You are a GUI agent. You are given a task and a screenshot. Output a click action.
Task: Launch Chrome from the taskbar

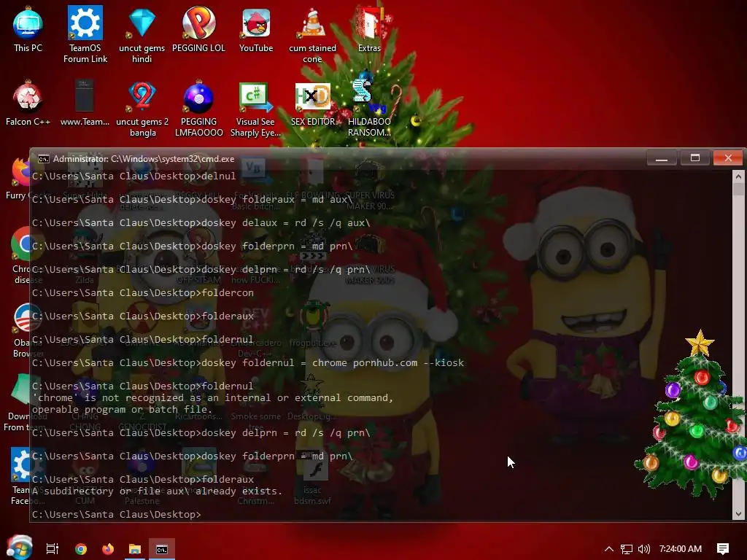pyautogui.click(x=81, y=549)
